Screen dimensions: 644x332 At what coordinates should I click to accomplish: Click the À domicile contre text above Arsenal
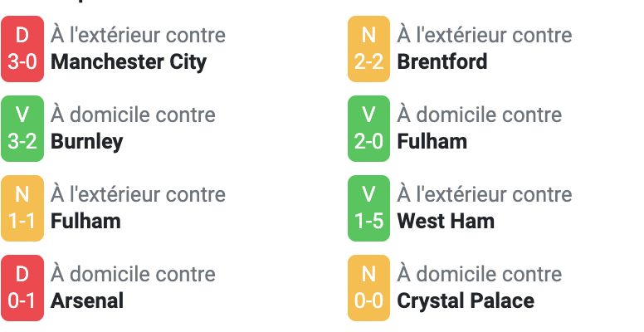[133, 274]
